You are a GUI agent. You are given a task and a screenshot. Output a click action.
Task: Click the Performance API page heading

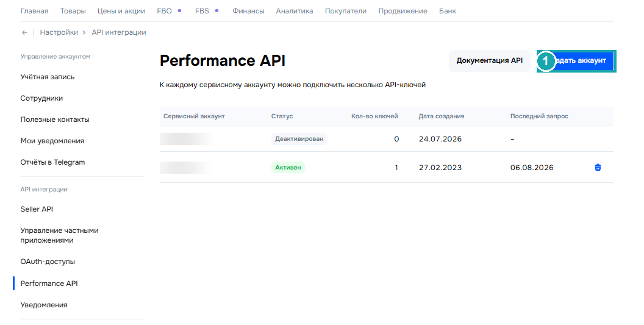point(222,61)
